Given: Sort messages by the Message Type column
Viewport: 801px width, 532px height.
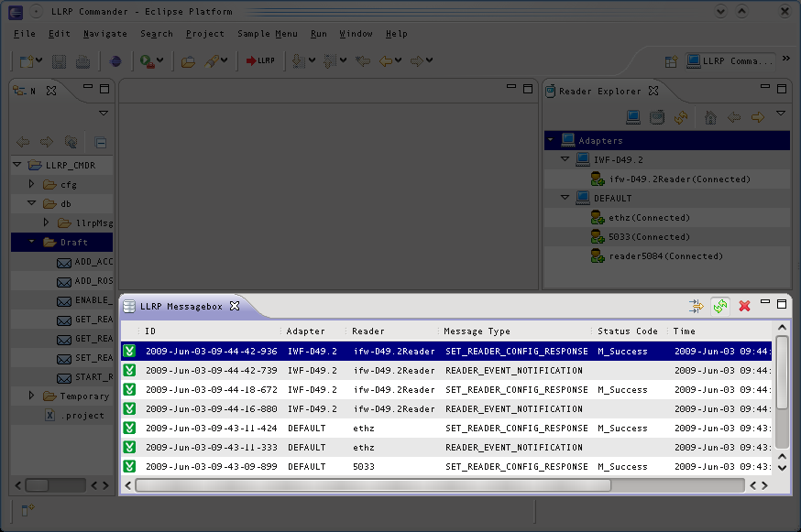Looking at the screenshot, I should 477,331.
